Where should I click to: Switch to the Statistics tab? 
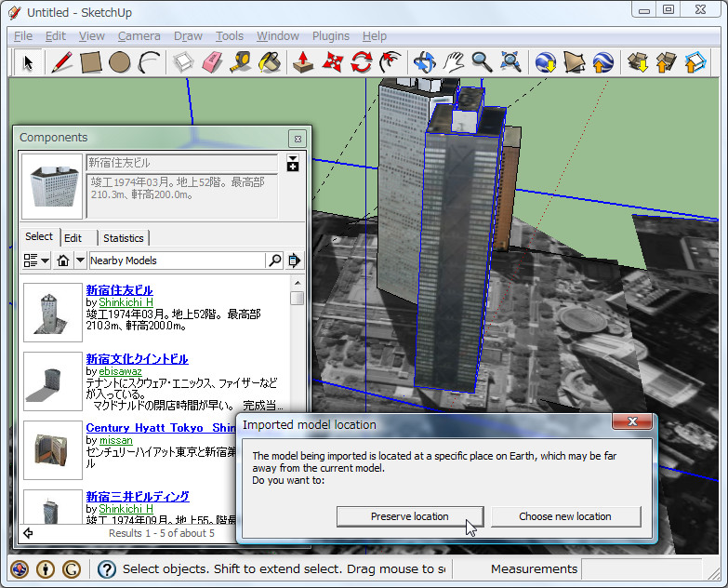point(123,238)
